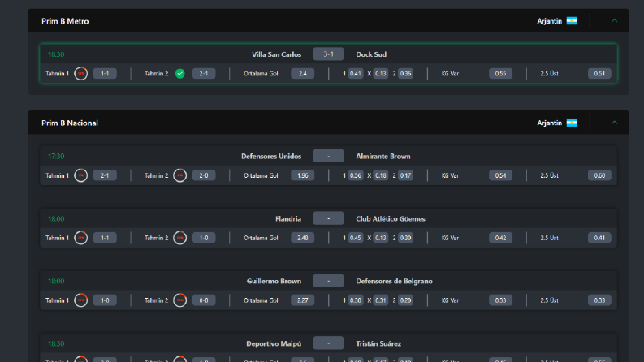Click the Tahmin 1 percentage circle for Villa San Carlos
Screen dimensions: 644x362
point(81,74)
